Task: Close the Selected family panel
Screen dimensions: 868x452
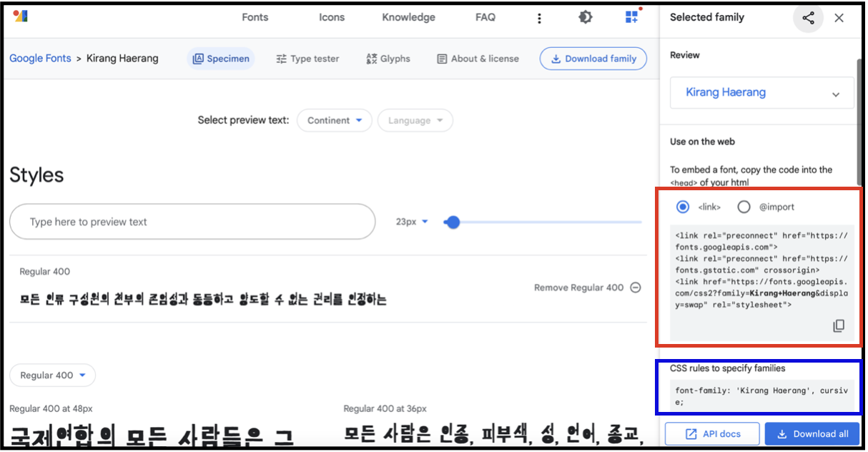Action: click(x=839, y=18)
